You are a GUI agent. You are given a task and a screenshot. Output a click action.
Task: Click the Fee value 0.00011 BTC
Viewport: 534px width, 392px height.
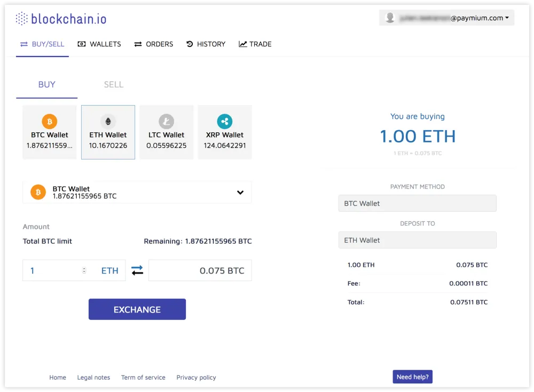[468, 283]
